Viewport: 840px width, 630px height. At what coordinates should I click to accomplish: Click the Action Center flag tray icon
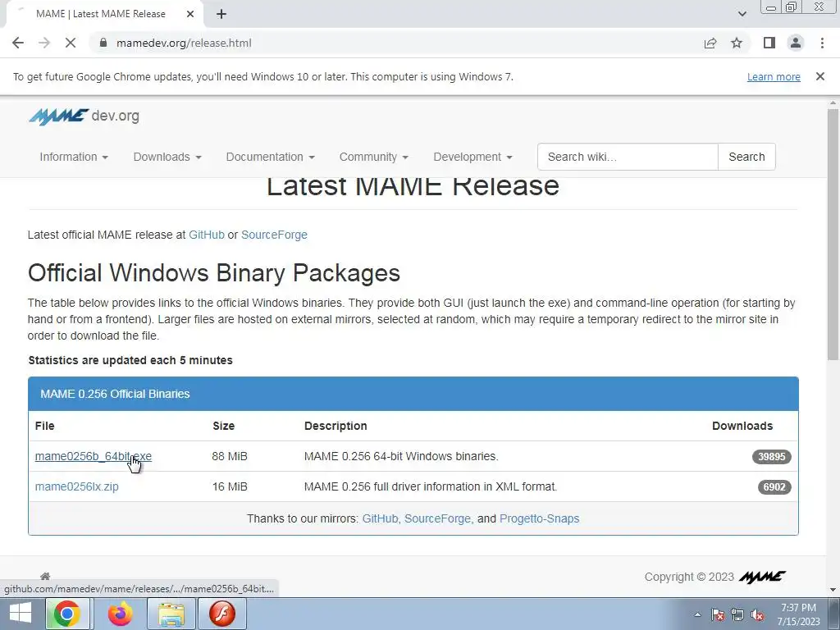718,615
